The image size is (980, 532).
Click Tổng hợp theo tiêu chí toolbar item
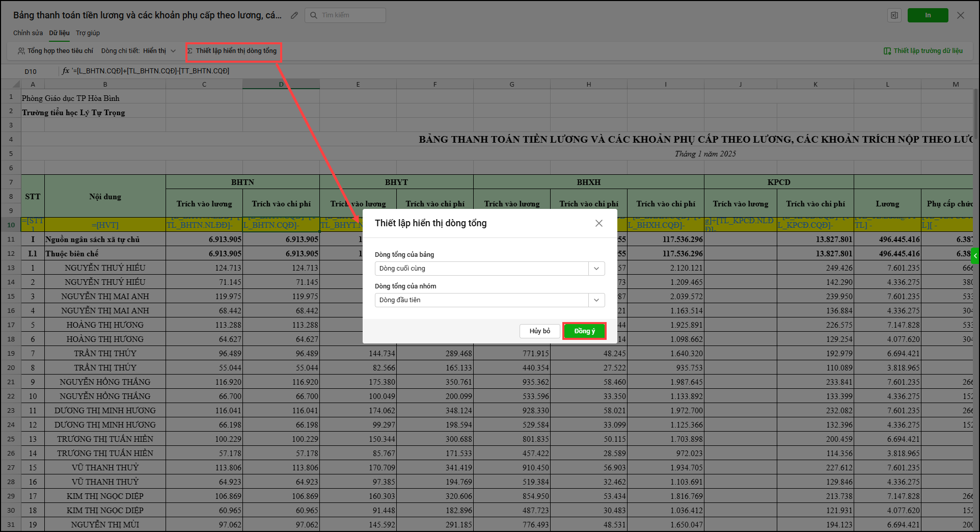pos(56,51)
